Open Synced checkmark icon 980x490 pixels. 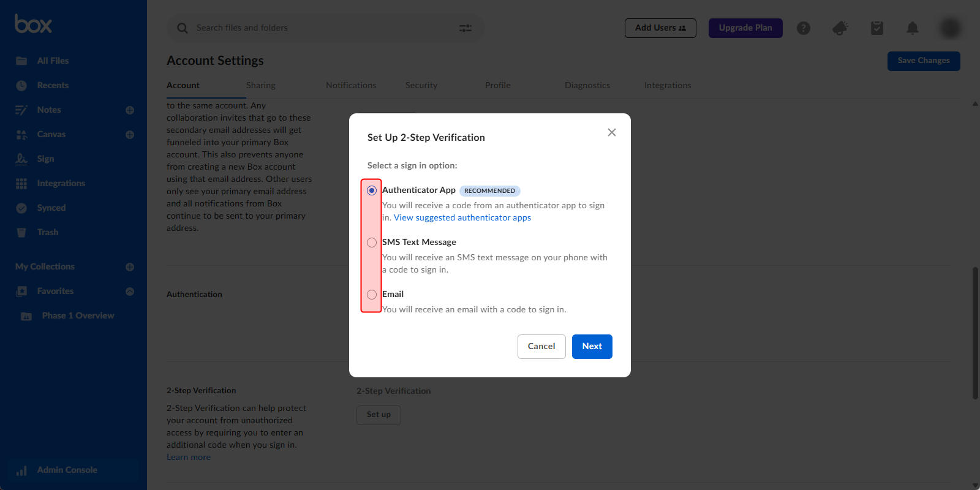(x=21, y=208)
